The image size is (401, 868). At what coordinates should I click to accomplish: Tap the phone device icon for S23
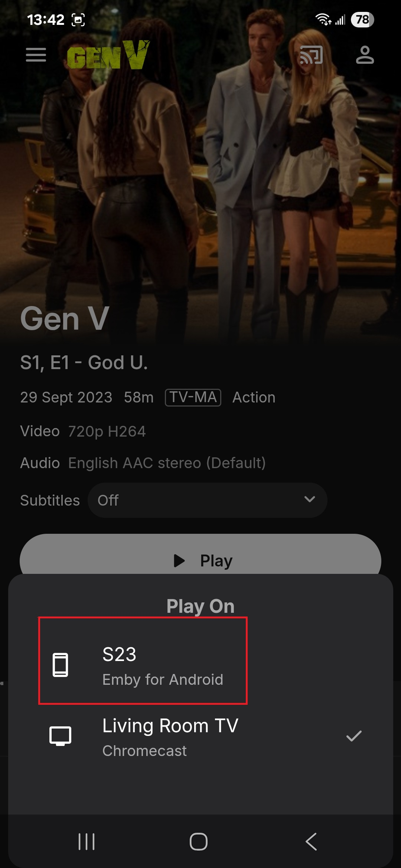[x=60, y=665]
